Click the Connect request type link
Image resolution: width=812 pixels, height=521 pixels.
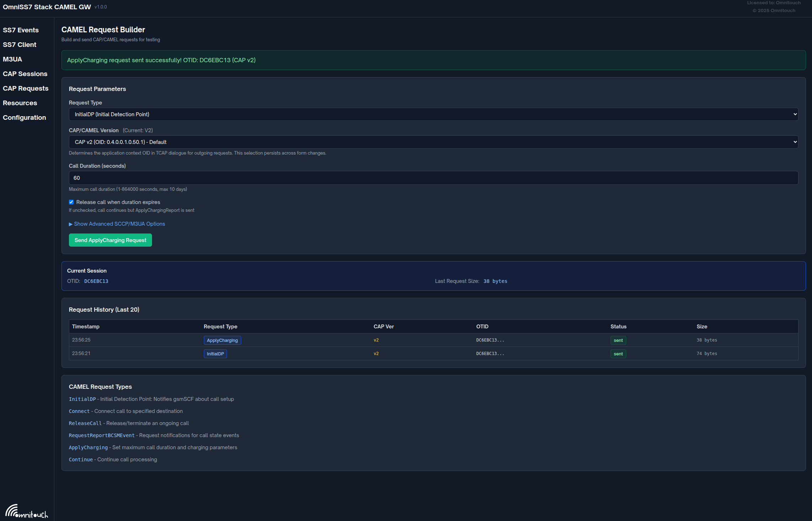(x=79, y=411)
